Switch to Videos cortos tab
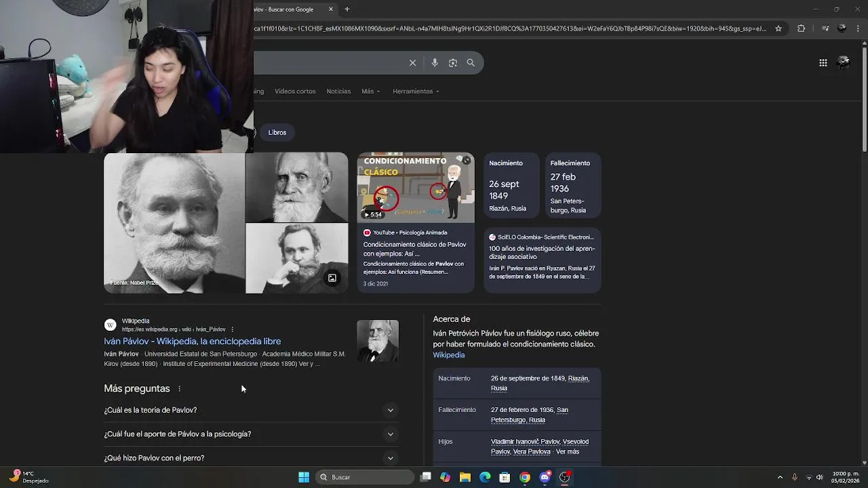This screenshot has width=868, height=488. 295,91
